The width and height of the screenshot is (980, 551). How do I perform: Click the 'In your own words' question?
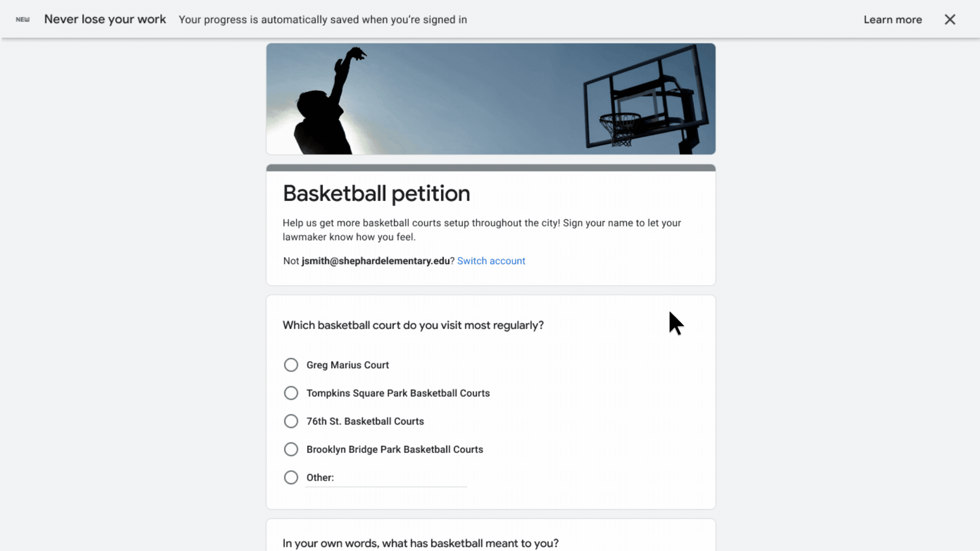[x=421, y=543]
